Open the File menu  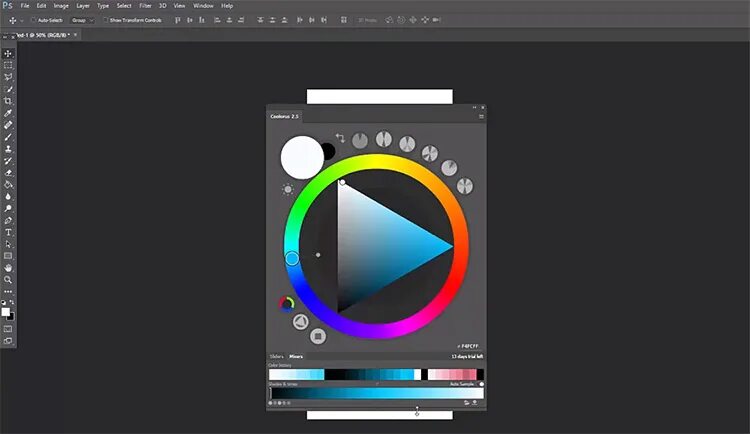[x=25, y=6]
